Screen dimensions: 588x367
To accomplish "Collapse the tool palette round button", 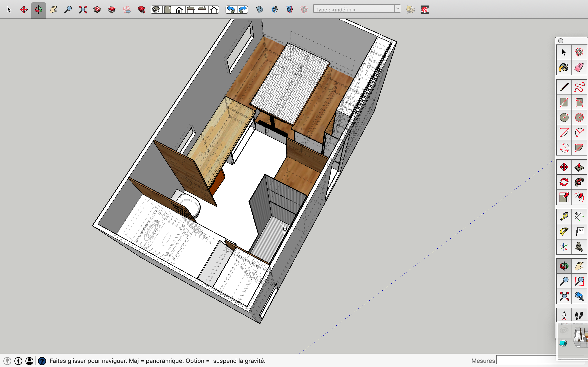I will [560, 41].
